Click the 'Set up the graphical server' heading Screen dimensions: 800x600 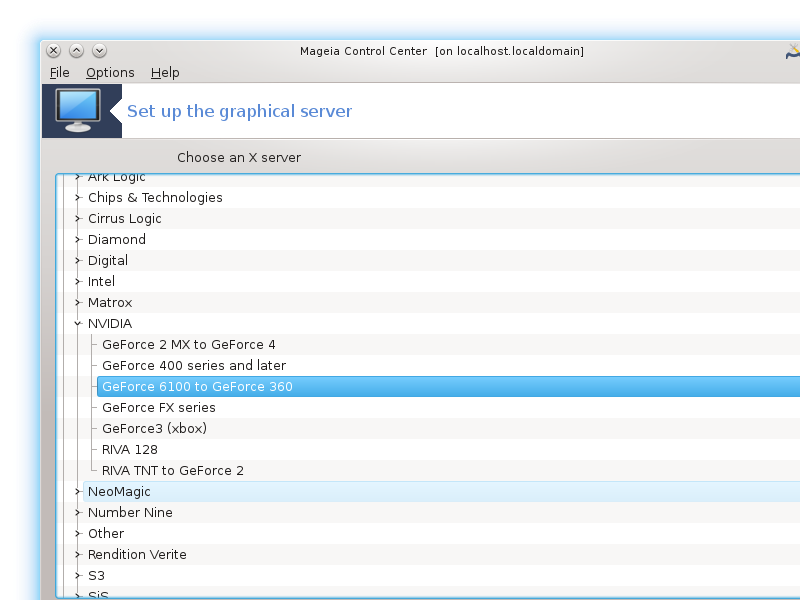[x=239, y=111]
